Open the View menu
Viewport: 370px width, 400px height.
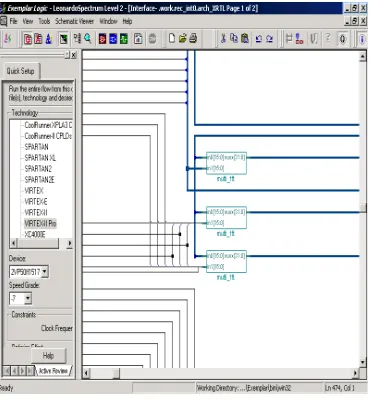click(28, 21)
